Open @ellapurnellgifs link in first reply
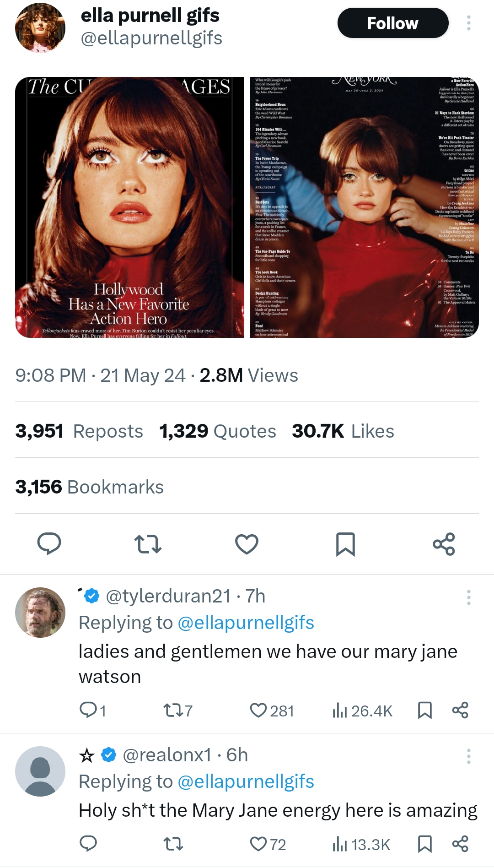This screenshot has width=494, height=868. [x=246, y=623]
